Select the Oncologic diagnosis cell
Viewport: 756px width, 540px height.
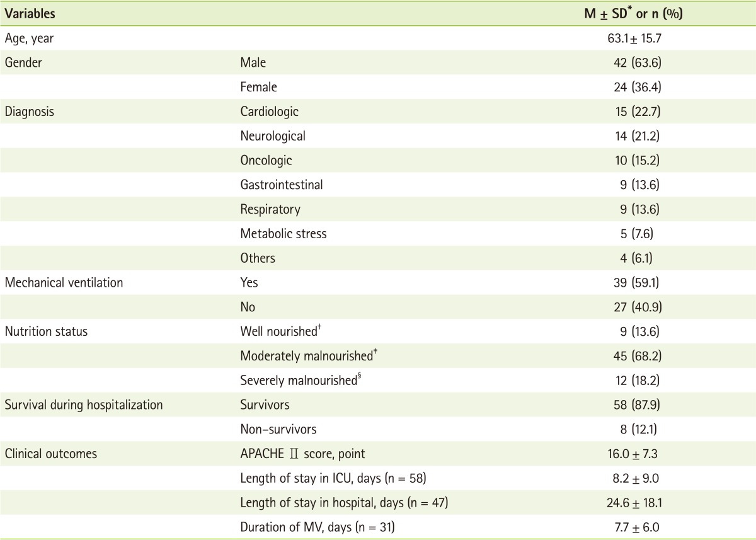point(266,160)
